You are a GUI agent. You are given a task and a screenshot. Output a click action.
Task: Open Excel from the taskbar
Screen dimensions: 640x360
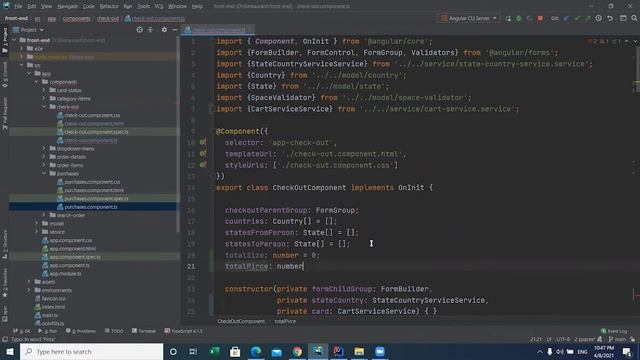[x=214, y=351]
